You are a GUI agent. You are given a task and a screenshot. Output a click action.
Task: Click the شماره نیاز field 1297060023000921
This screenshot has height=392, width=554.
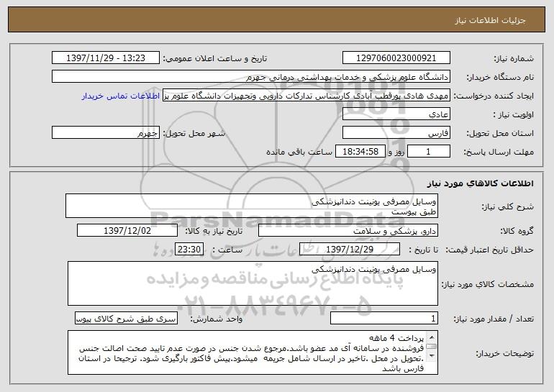click(x=396, y=58)
